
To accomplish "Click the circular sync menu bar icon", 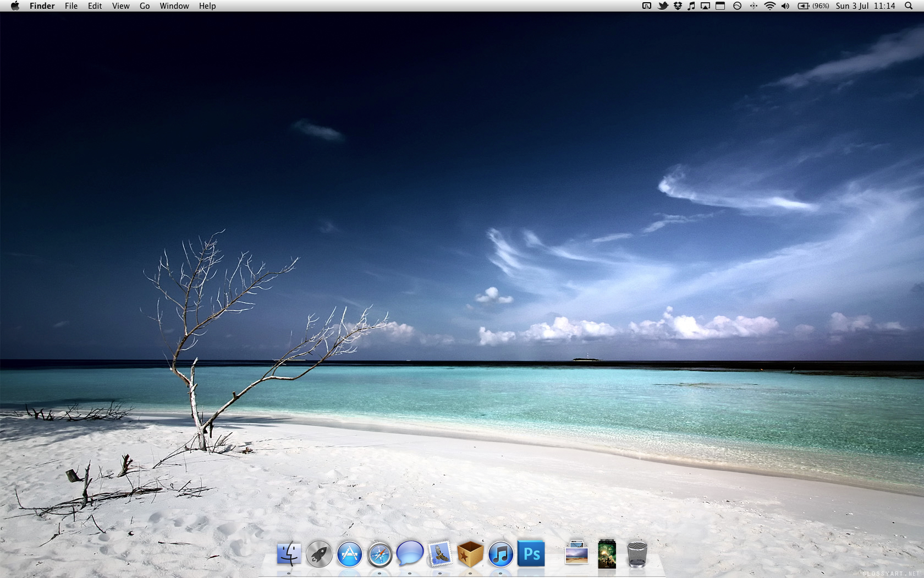I will (x=737, y=6).
